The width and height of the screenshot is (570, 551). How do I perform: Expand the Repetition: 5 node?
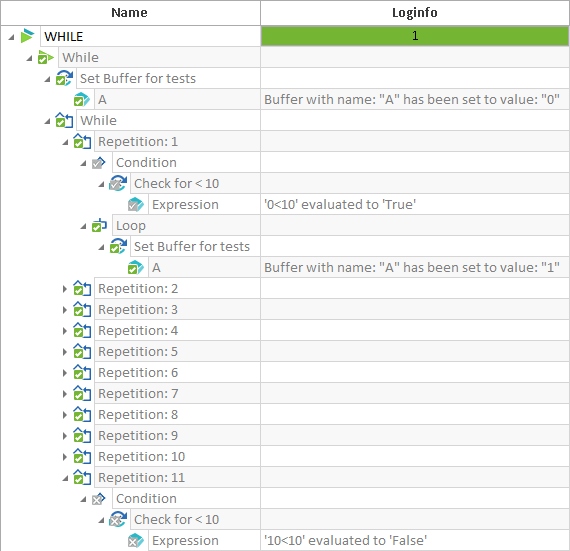coord(65,352)
